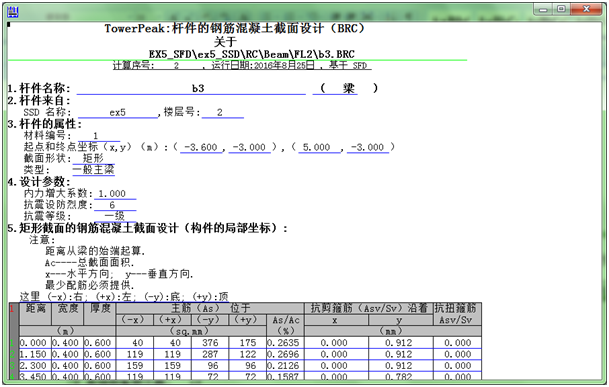609x387 pixels.
Task: Select member name field b3
Action: pyautogui.click(x=191, y=89)
